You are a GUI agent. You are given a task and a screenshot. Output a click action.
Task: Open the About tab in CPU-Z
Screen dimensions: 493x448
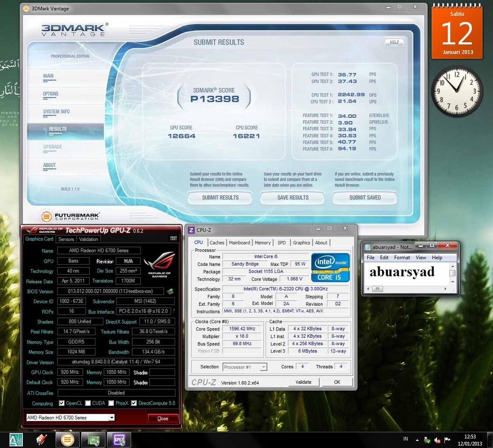pos(321,242)
